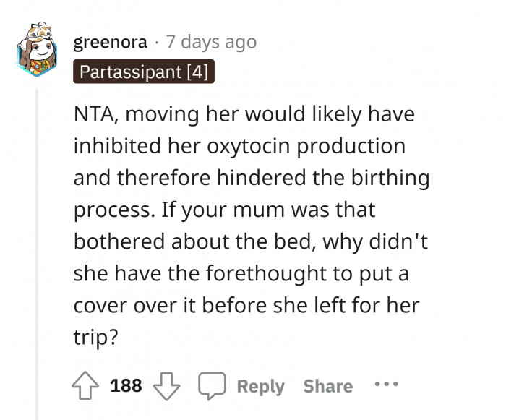
Task: Click the "7 days ago" timestamp
Action: tap(211, 43)
